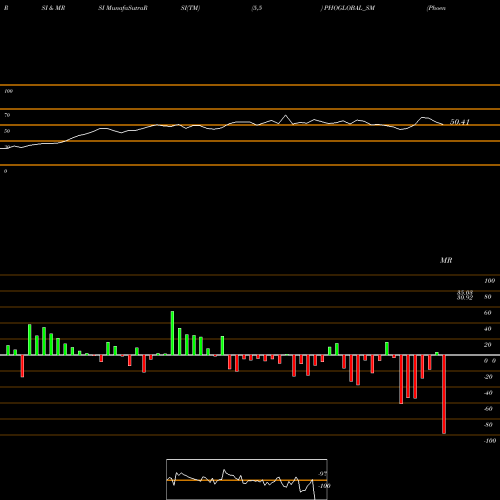Click the '80' axis label in MR chart
This screenshot has width=500, height=500.
coord(488,297)
